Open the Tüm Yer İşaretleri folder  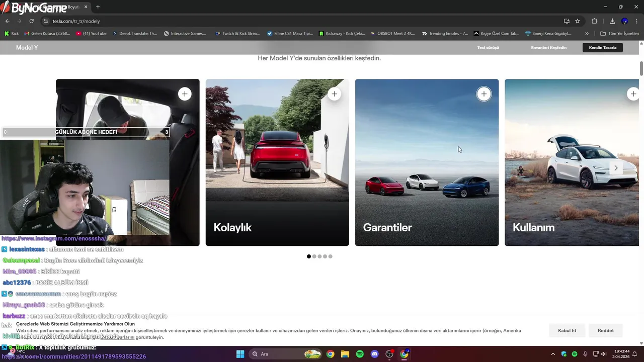point(619,34)
